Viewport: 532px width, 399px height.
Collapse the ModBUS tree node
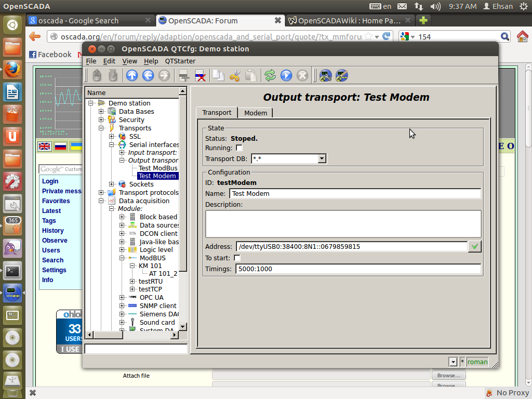click(x=122, y=258)
